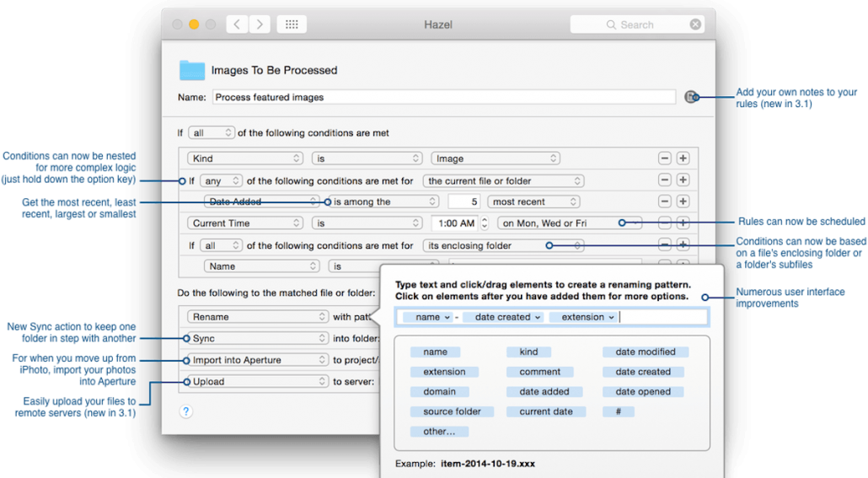
Task: Open the top 'all' conditions dropdown
Action: pyautogui.click(x=211, y=133)
